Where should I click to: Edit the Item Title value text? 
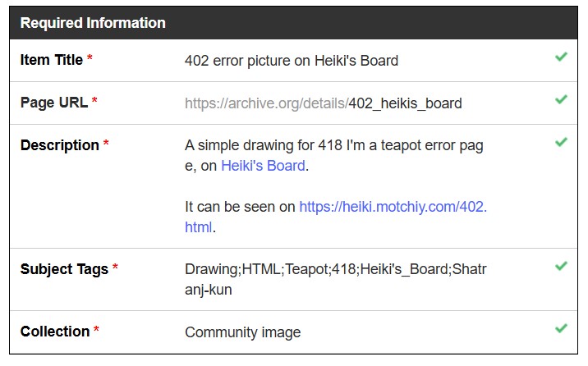(x=292, y=61)
